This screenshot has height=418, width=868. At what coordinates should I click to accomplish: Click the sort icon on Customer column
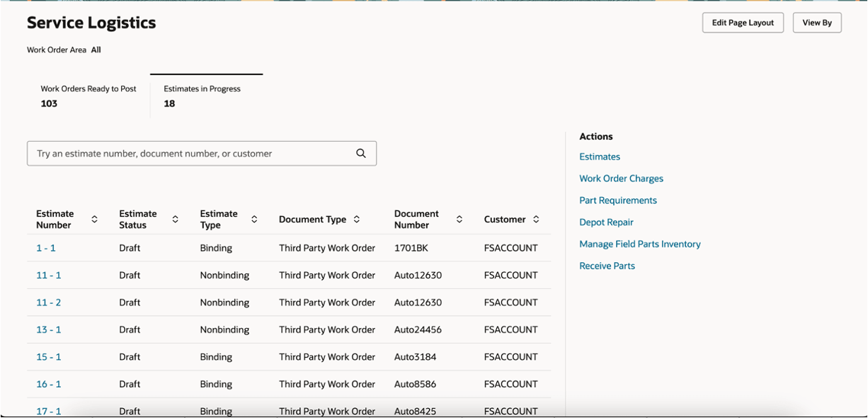pyautogui.click(x=536, y=219)
